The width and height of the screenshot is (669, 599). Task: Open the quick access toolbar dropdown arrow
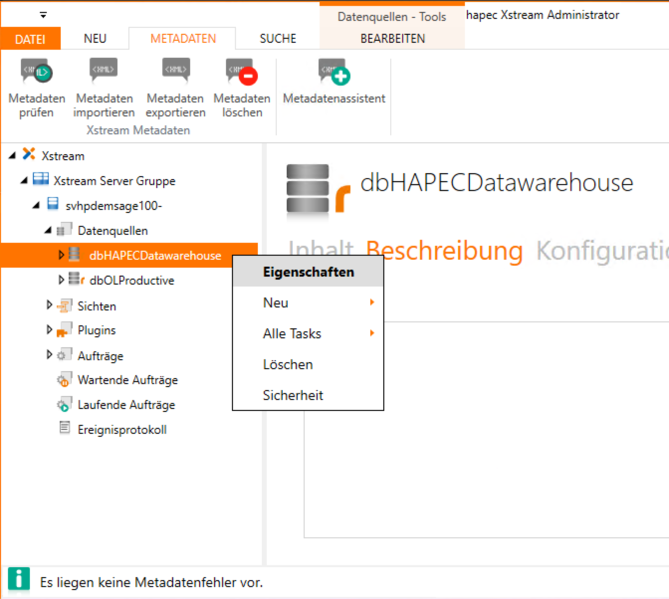43,15
